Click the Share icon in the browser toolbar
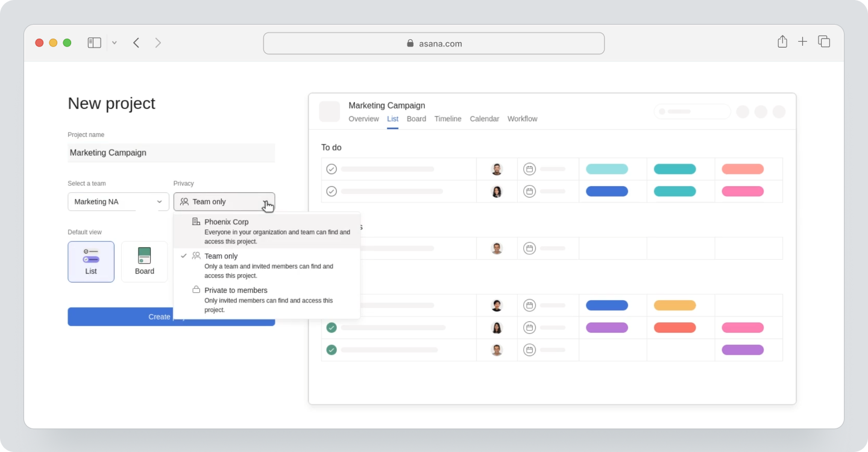The image size is (868, 452). coord(782,42)
